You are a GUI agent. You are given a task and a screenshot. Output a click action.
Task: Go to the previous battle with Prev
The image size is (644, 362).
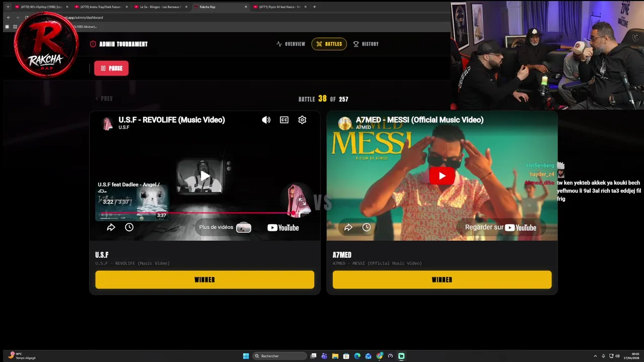104,99
